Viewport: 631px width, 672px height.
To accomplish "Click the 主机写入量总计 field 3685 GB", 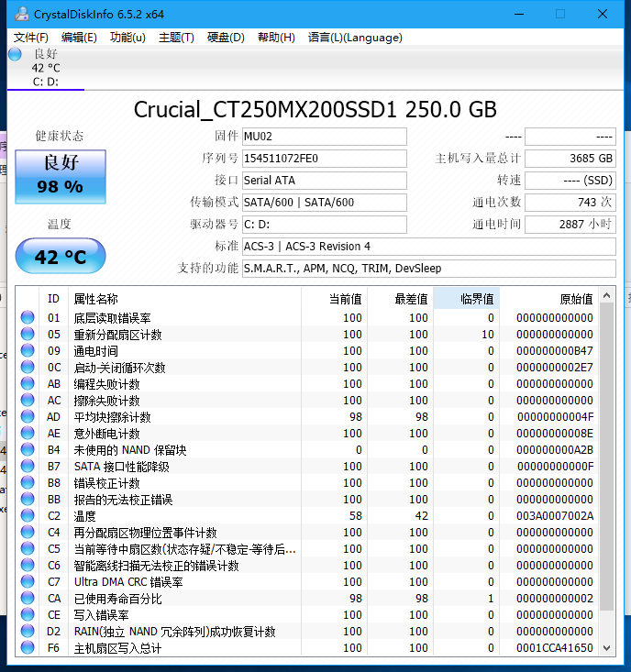I will click(x=570, y=159).
